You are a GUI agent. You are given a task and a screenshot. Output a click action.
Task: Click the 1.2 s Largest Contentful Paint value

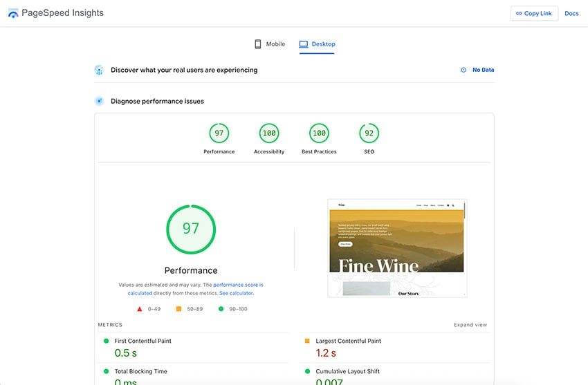click(326, 353)
